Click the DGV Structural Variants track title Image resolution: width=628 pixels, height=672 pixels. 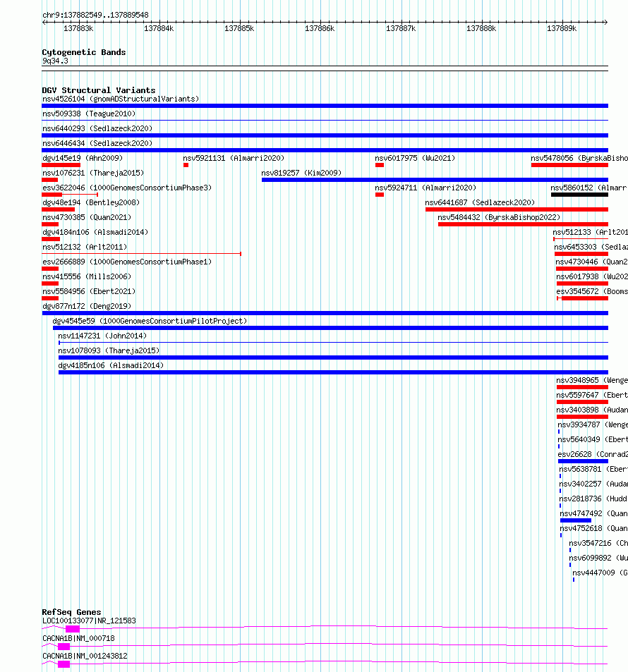click(99, 90)
